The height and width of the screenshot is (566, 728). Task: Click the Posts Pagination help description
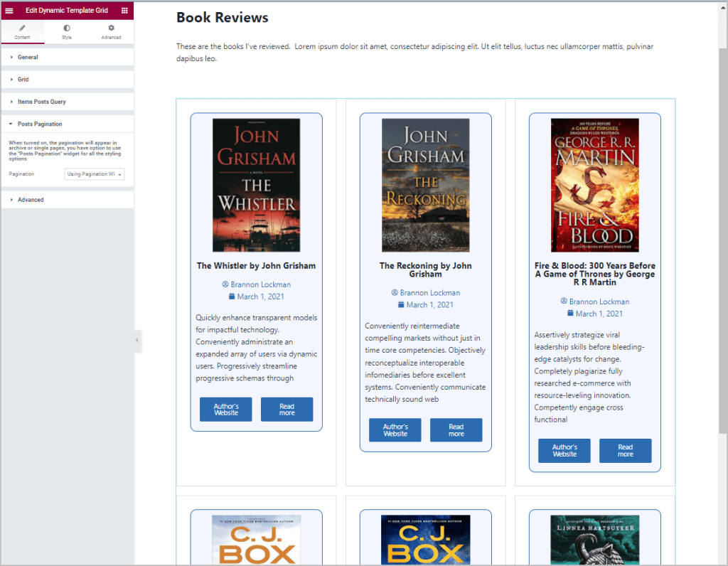(x=65, y=151)
